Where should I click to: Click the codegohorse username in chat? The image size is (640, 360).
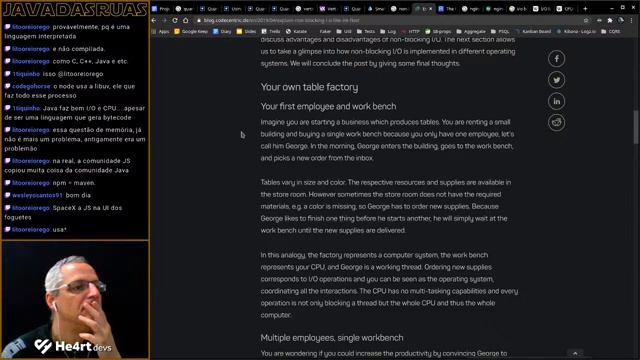pos(31,86)
